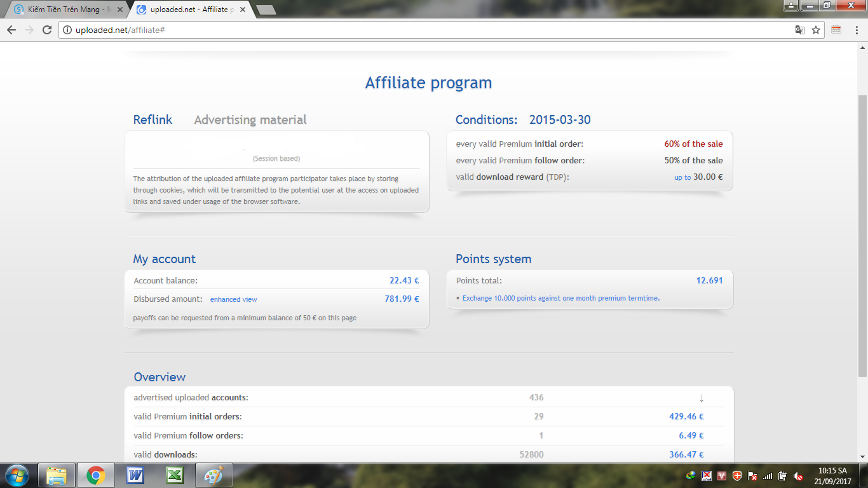This screenshot has height=488, width=868.
Task: Bookmark this page with the star icon
Action: pyautogui.click(x=816, y=30)
